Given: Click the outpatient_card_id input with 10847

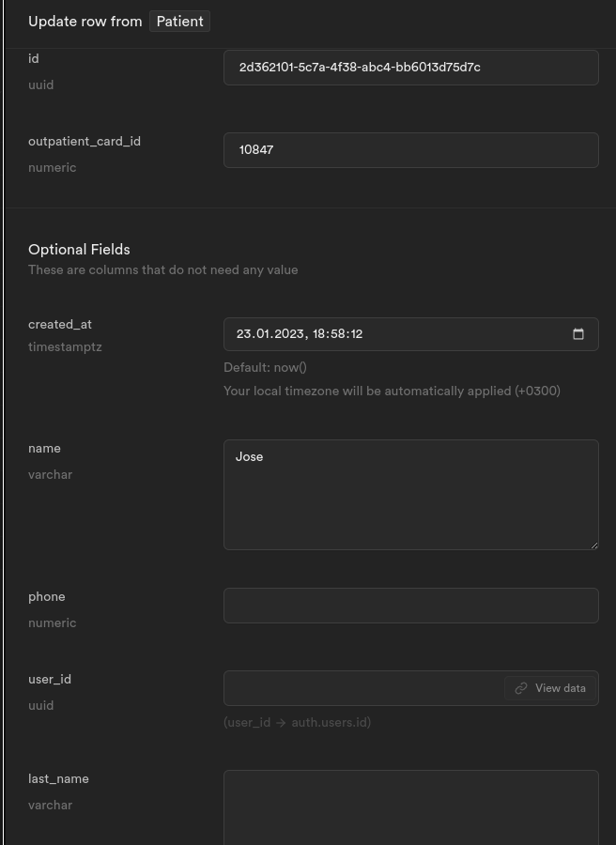Looking at the screenshot, I should click(410, 150).
